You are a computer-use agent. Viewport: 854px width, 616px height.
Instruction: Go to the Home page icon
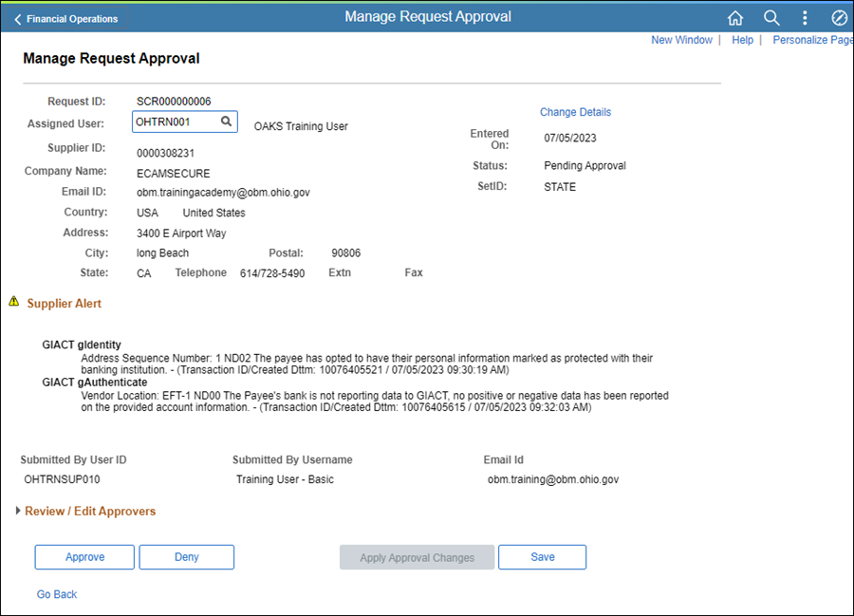point(735,18)
